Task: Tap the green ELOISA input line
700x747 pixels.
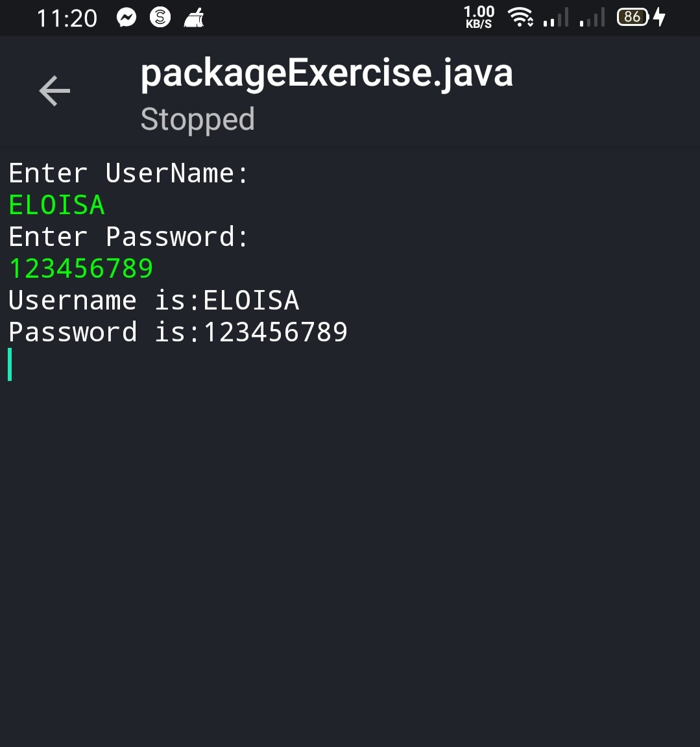Action: tap(56, 205)
